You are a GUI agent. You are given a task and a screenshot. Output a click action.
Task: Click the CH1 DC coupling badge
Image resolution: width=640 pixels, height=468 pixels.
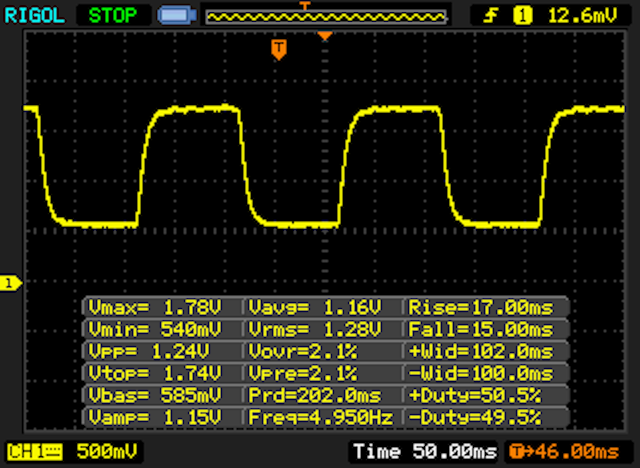pos(35,452)
